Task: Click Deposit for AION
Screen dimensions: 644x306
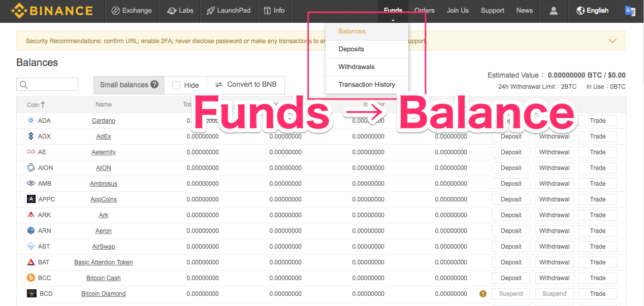Action: coord(511,168)
